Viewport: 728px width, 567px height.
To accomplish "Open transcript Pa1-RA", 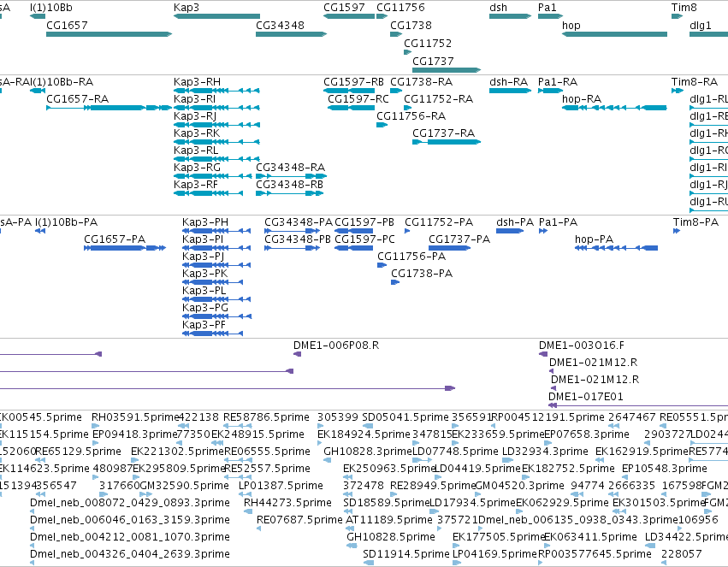I will [x=558, y=82].
